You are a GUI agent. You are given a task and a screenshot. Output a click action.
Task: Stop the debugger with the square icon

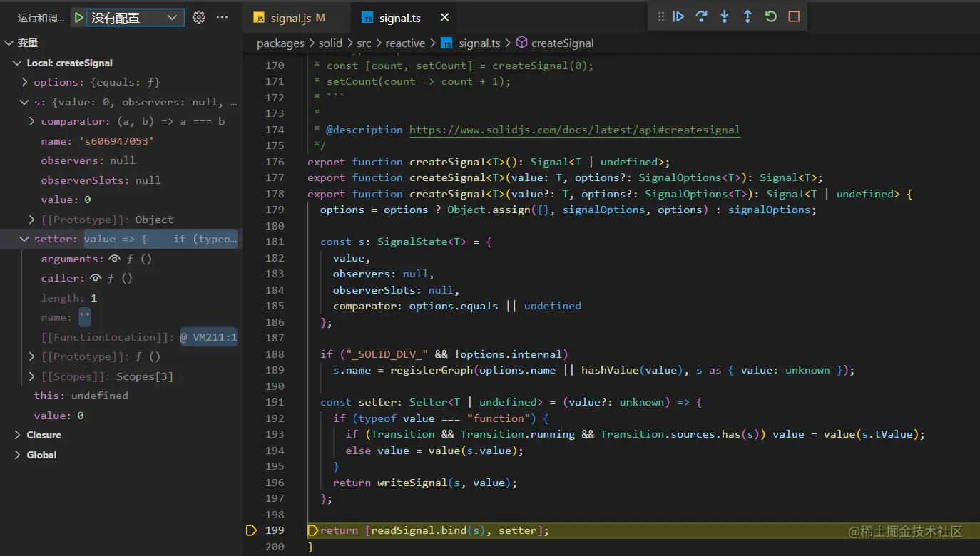pos(794,16)
